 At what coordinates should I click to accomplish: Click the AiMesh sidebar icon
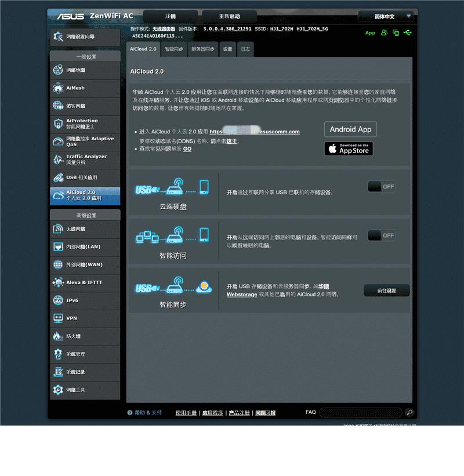pos(58,88)
